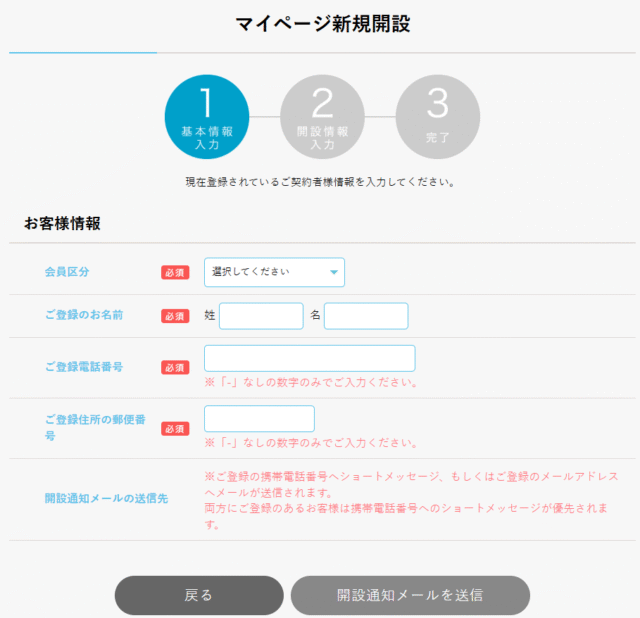
Task: Click the ご登録電話番号 label
Action: [x=84, y=367]
